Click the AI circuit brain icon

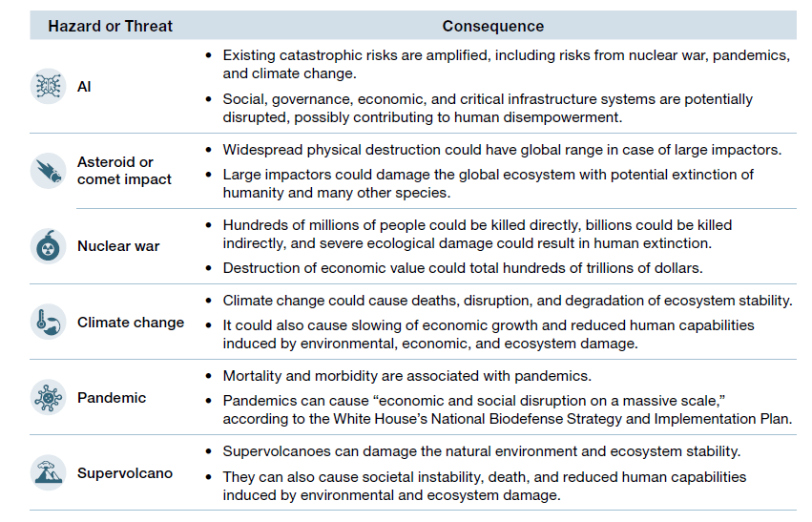[x=46, y=87]
